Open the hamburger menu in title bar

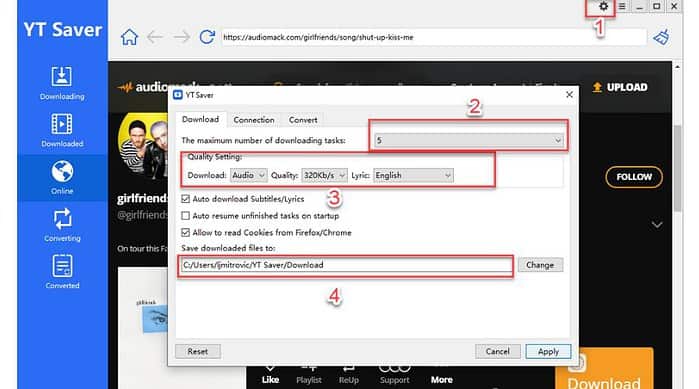pyautogui.click(x=622, y=7)
